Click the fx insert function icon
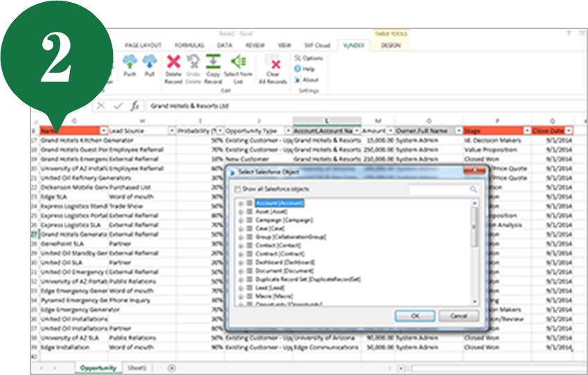The height and width of the screenshot is (375, 588). (134, 106)
